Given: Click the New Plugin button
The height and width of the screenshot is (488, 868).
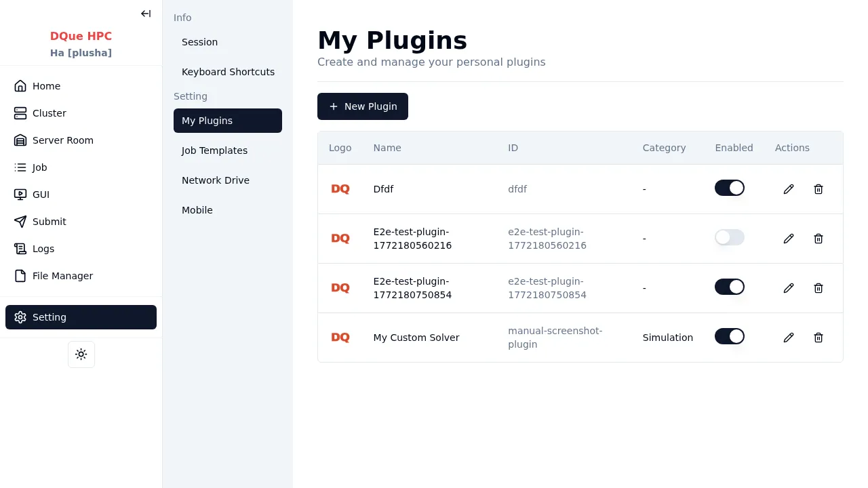Looking at the screenshot, I should (363, 106).
